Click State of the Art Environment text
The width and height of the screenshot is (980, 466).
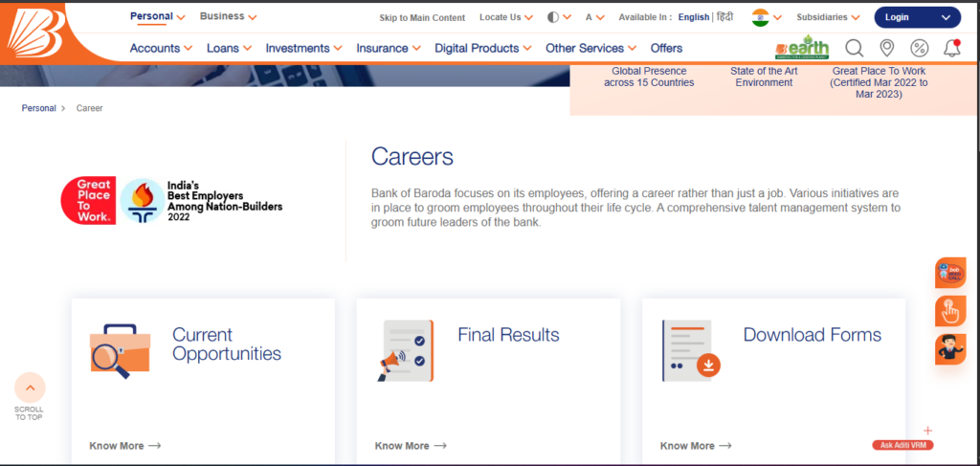[x=764, y=77]
